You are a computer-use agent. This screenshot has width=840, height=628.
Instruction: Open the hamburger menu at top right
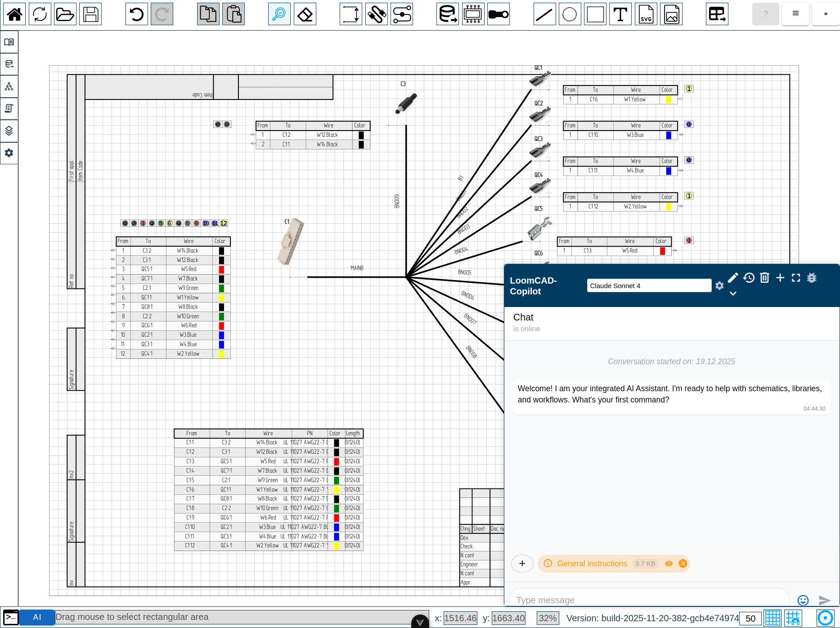pos(795,14)
